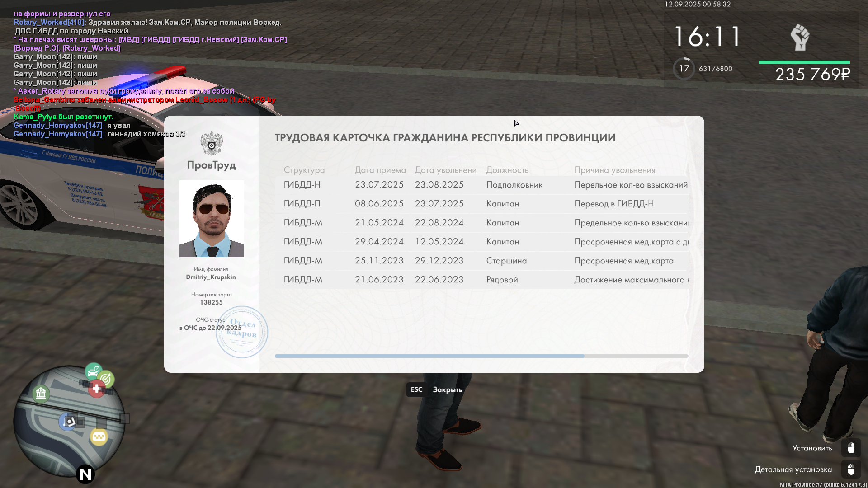Click the horizontal scrollbar under the table
This screenshot has height=488, width=868.
429,356
